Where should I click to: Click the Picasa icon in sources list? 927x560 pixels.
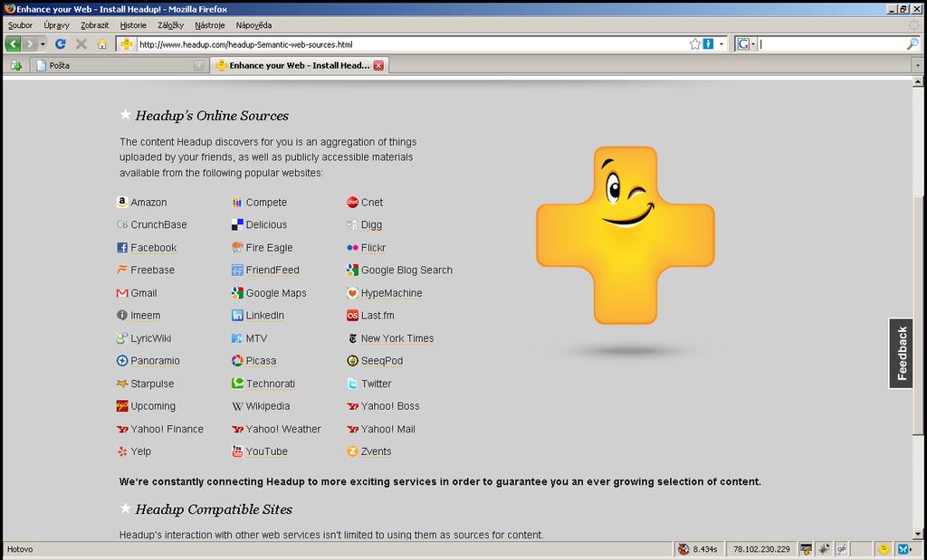(237, 360)
